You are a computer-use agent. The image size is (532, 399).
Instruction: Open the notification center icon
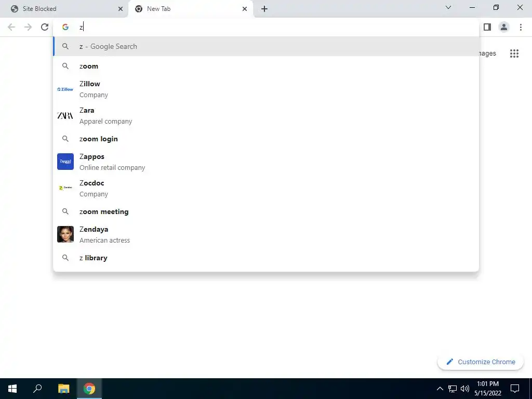pos(515,389)
